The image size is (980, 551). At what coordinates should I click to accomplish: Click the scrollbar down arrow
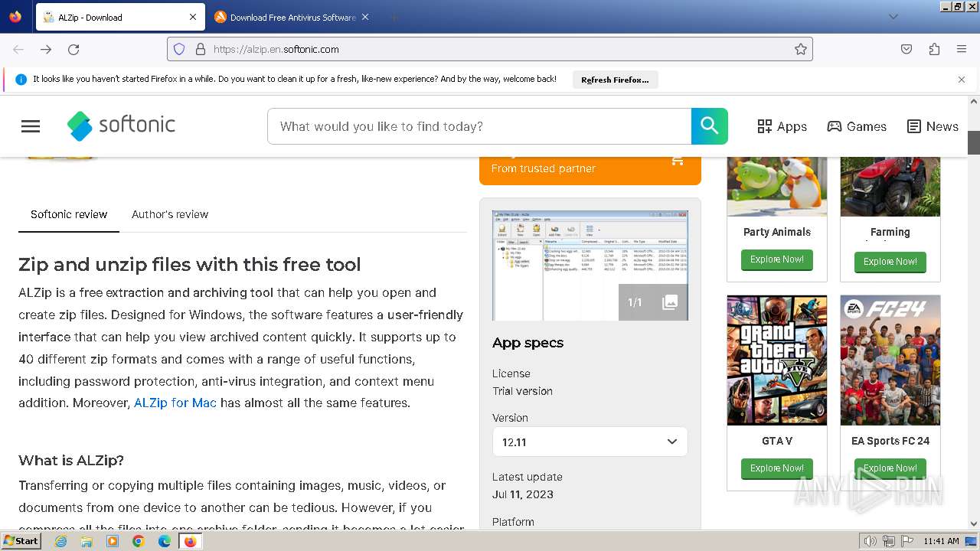[x=974, y=523]
